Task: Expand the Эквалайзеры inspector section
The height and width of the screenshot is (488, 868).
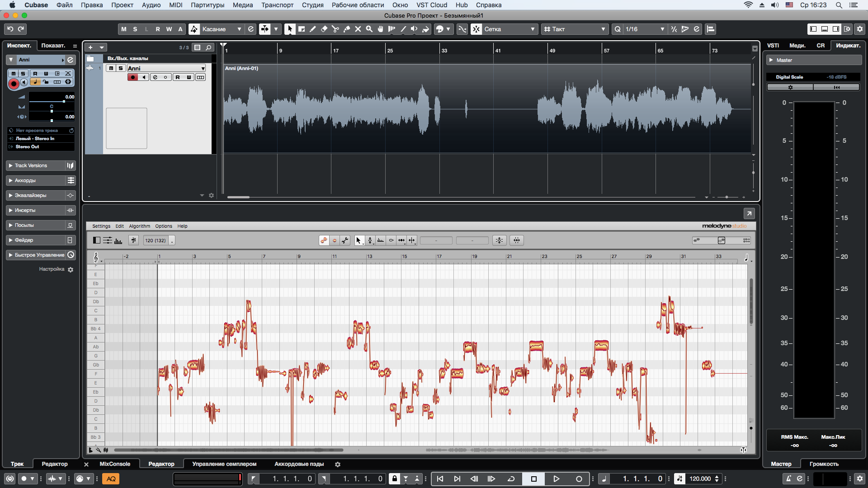Action: click(x=31, y=196)
